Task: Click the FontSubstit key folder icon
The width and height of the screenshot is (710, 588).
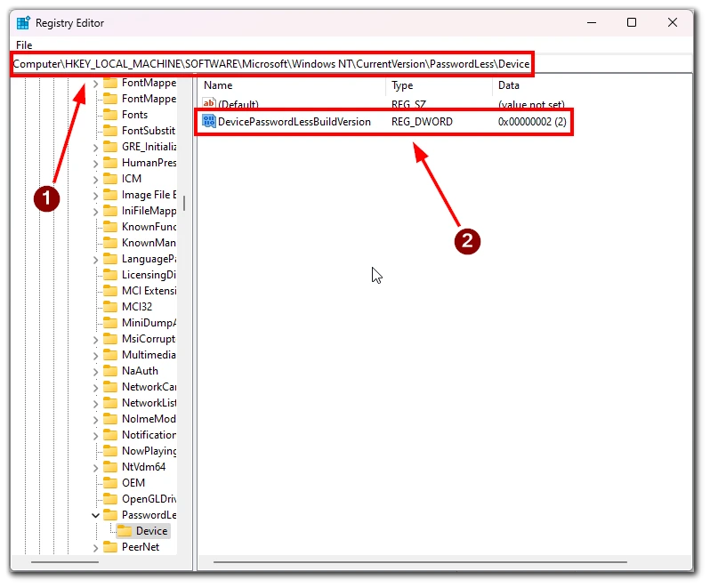Action: click(110, 131)
